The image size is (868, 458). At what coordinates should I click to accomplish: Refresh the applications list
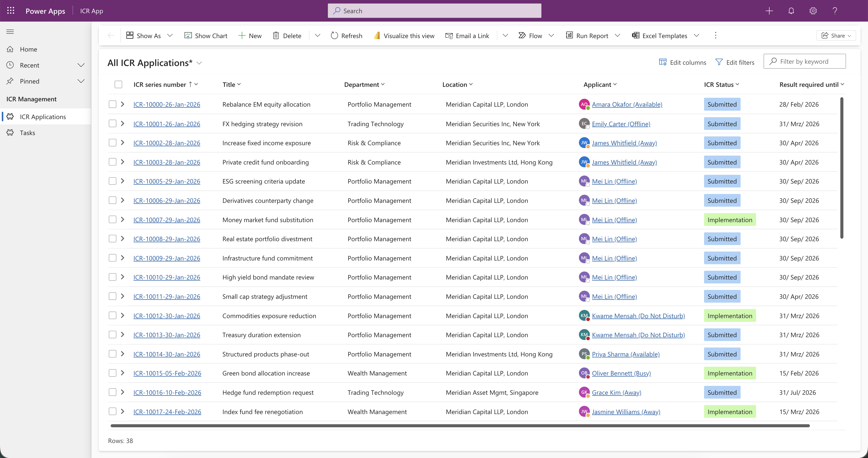pos(346,35)
